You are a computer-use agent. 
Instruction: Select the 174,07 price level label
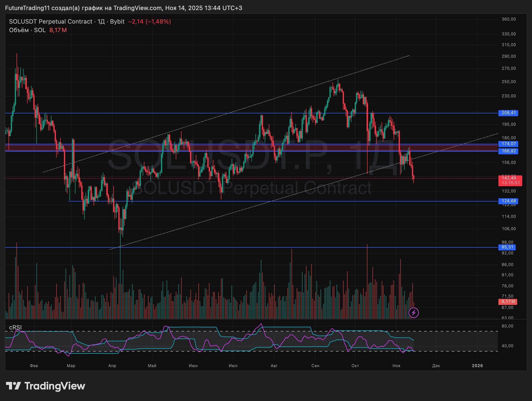[x=508, y=144]
